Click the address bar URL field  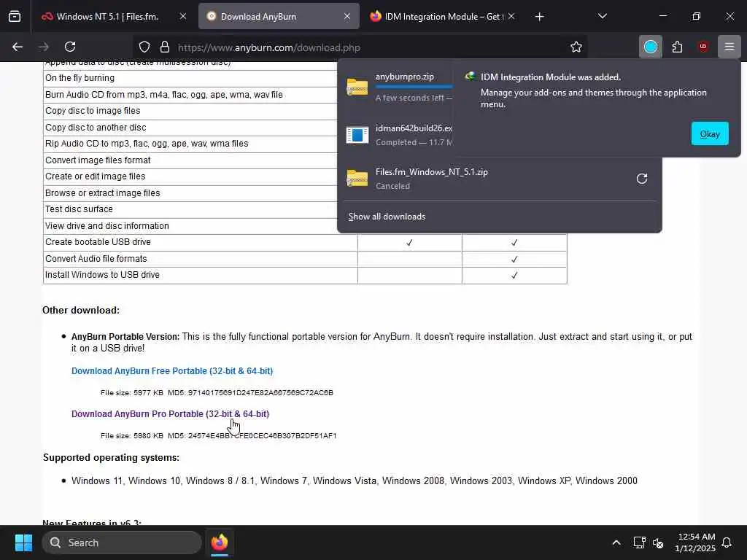(x=362, y=47)
